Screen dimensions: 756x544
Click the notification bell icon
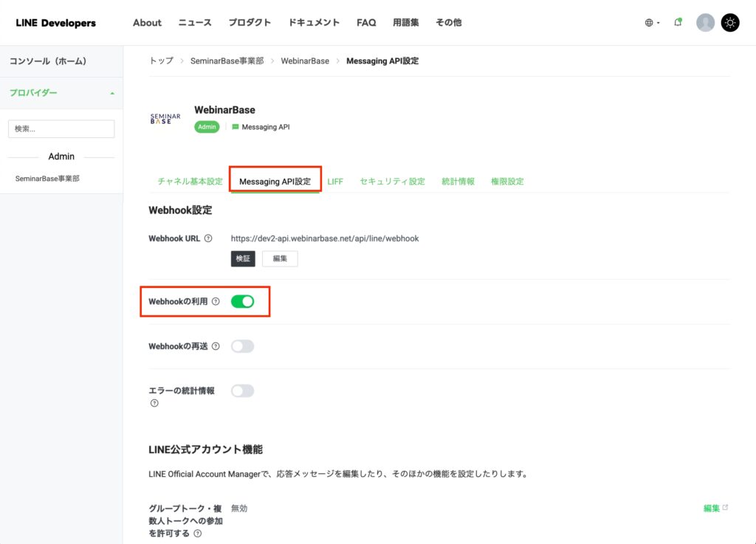(x=678, y=22)
